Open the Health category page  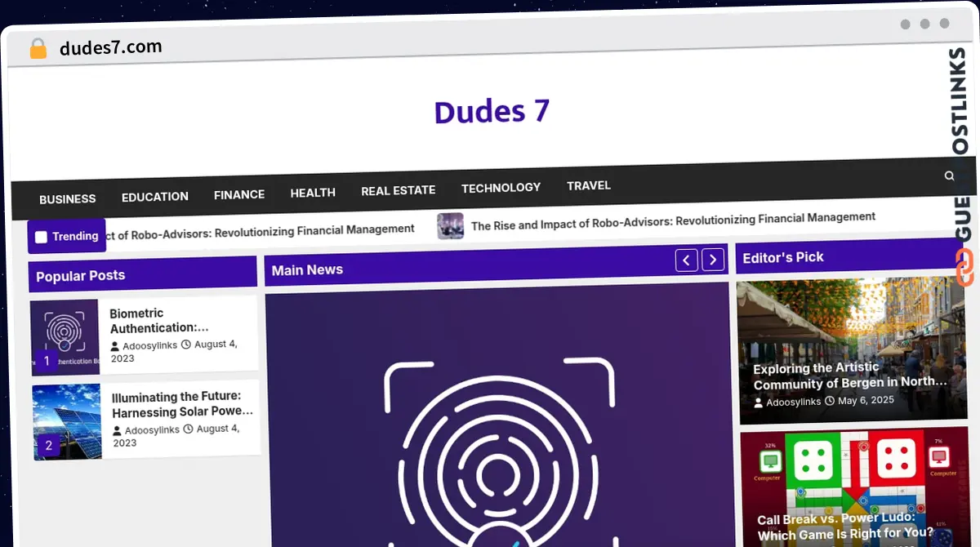pyautogui.click(x=313, y=193)
